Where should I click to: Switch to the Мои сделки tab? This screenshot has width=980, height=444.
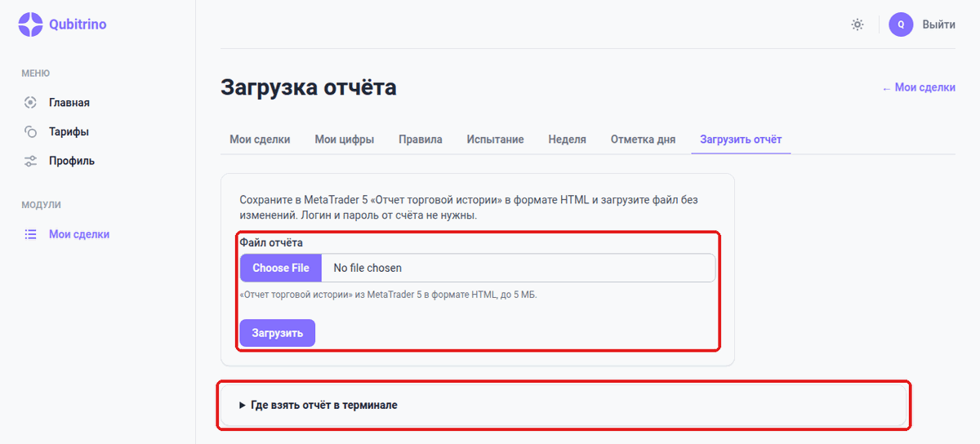click(x=260, y=140)
